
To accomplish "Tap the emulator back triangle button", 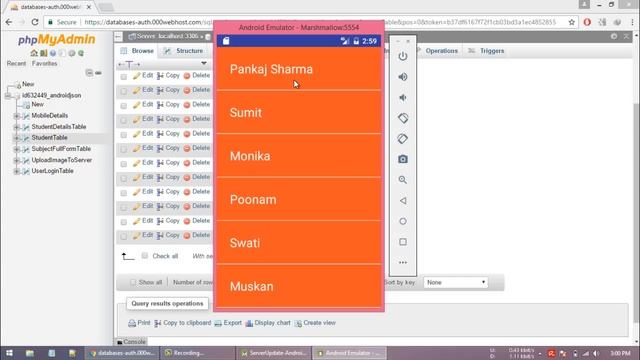I will tap(402, 200).
